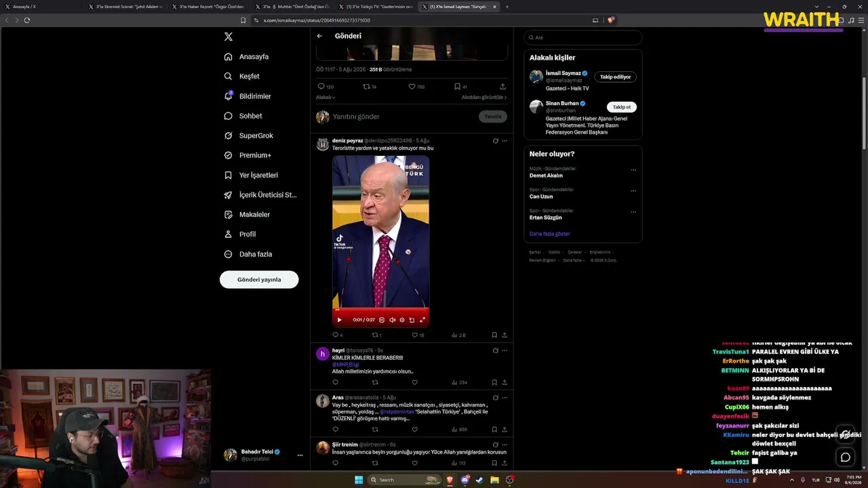Go back with the Gönderi arrow
Viewport: 868px width, 488px height.
coord(319,36)
